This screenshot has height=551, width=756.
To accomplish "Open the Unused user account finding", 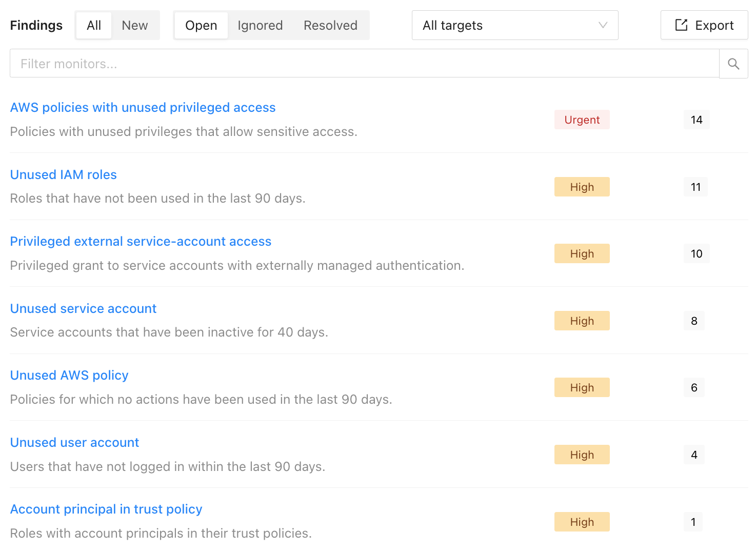I will 74,442.
